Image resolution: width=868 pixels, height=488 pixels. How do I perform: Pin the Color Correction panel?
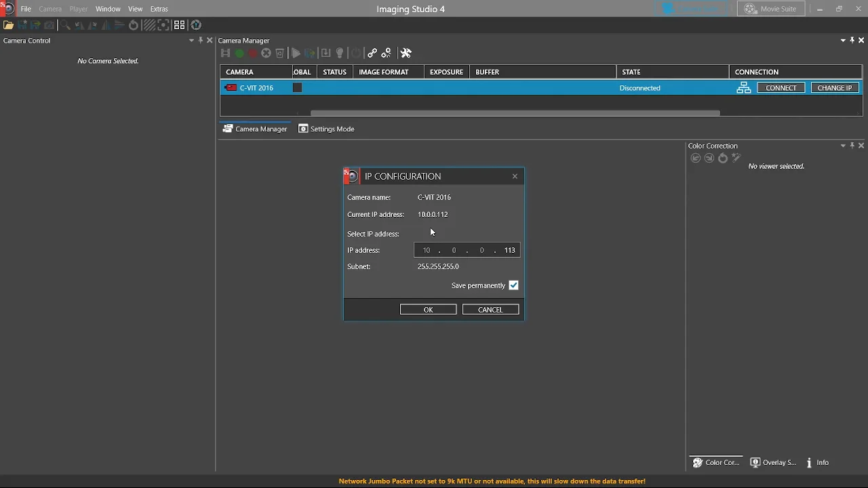tap(852, 145)
